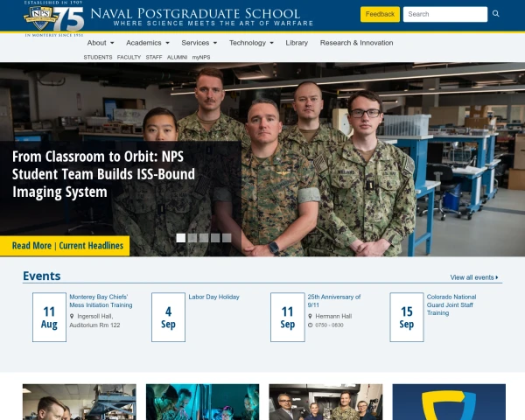Click the NPS 75th anniversary logo
This screenshot has width=525, height=420.
tap(54, 18)
